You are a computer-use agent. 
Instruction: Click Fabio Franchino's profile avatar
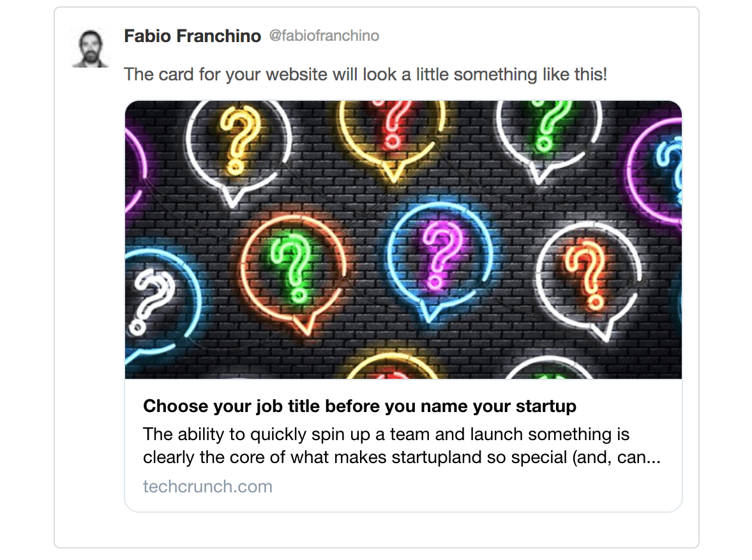[90, 48]
